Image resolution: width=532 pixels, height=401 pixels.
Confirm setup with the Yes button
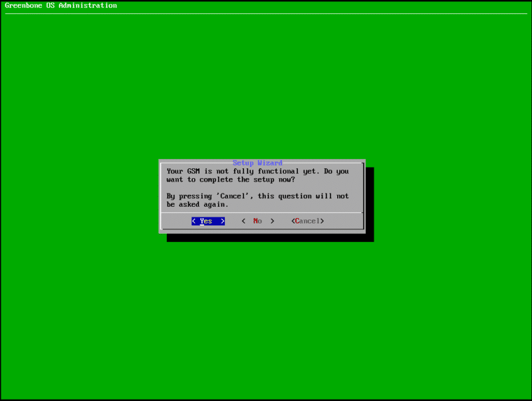(x=208, y=221)
